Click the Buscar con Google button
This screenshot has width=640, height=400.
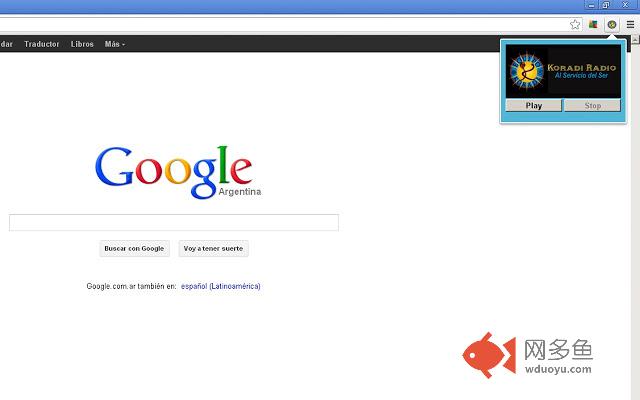[x=134, y=249]
